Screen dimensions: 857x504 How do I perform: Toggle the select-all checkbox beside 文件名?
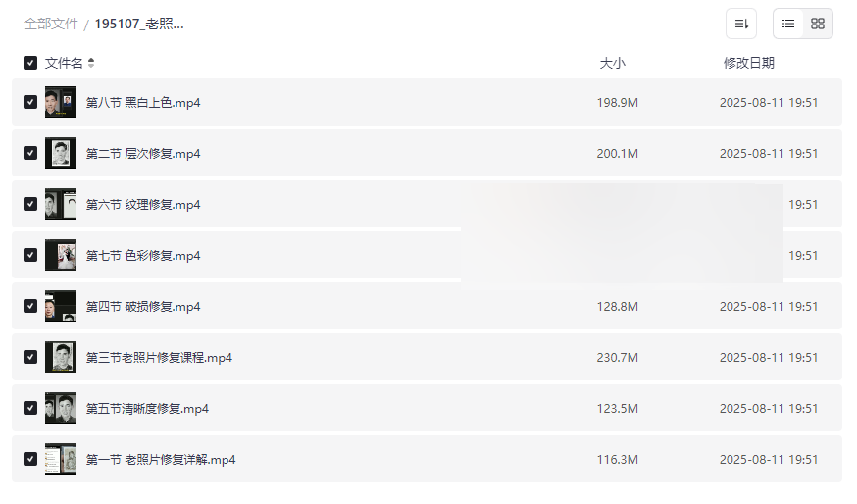tap(30, 63)
